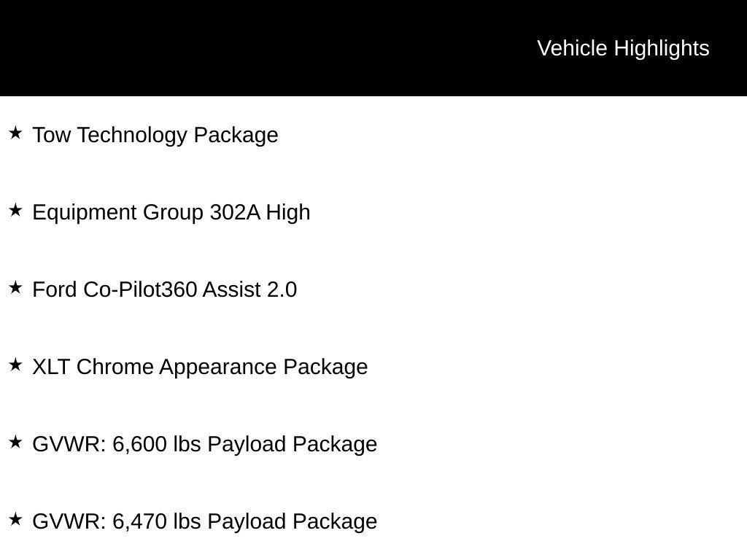Select the Tow Technology Package highlight text
Image resolution: width=747 pixels, height=560 pixels.
coord(155,135)
